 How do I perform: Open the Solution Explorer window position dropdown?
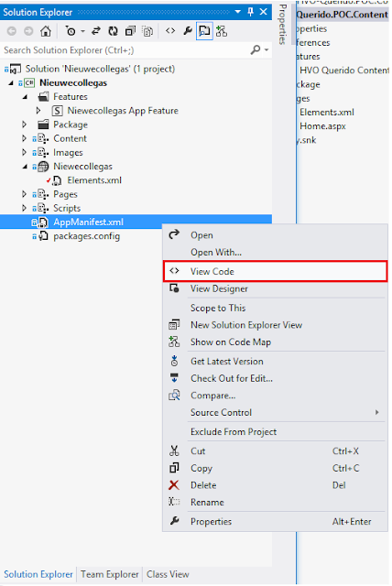(x=237, y=12)
